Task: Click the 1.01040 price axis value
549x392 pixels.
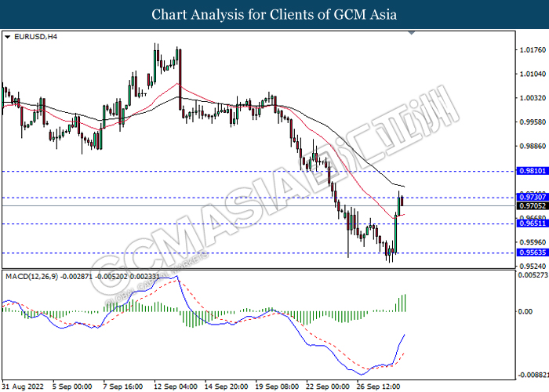Action: point(533,74)
